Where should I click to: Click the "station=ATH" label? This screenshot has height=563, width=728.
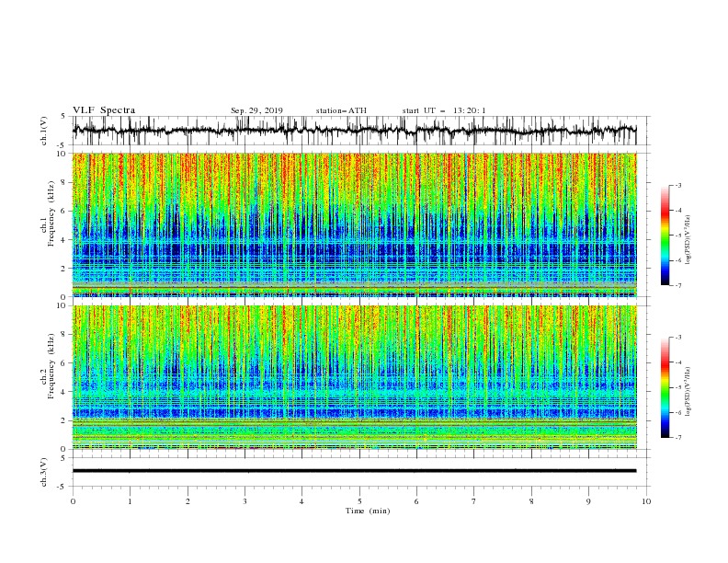coord(341,110)
